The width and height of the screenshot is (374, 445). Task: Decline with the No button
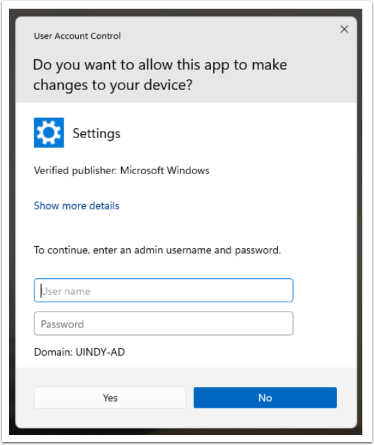(x=265, y=397)
